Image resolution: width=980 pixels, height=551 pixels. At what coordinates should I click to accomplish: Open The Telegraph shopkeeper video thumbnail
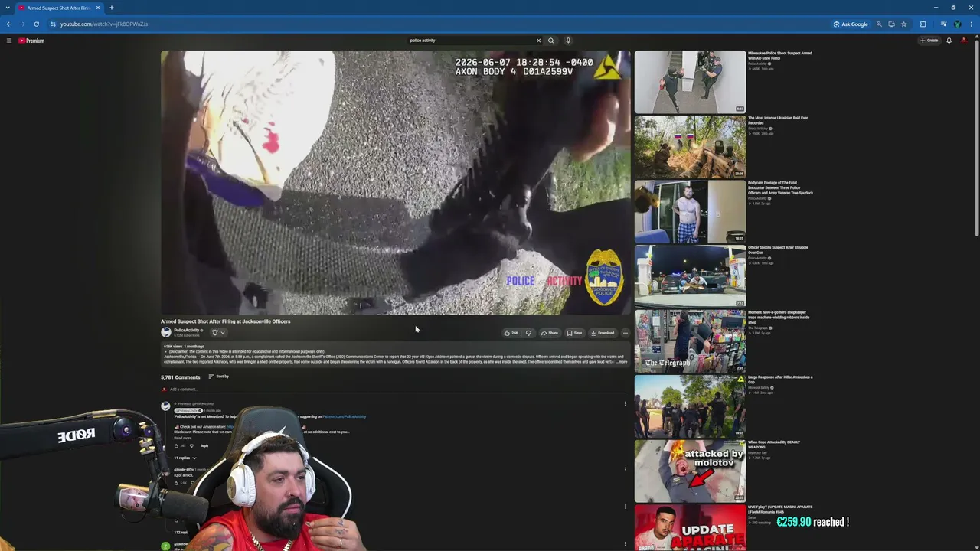pyautogui.click(x=690, y=341)
